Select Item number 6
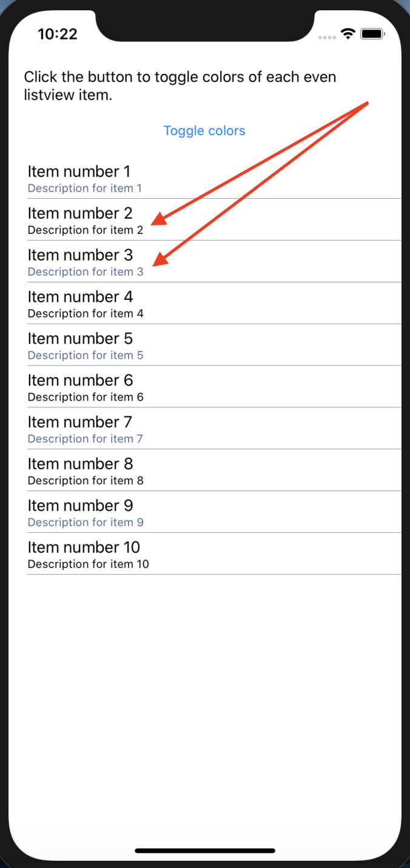The height and width of the screenshot is (868, 410). [x=79, y=380]
